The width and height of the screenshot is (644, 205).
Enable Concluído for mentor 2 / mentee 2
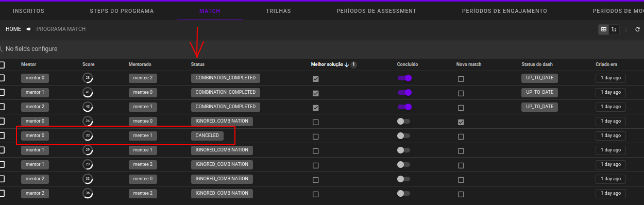point(403,194)
